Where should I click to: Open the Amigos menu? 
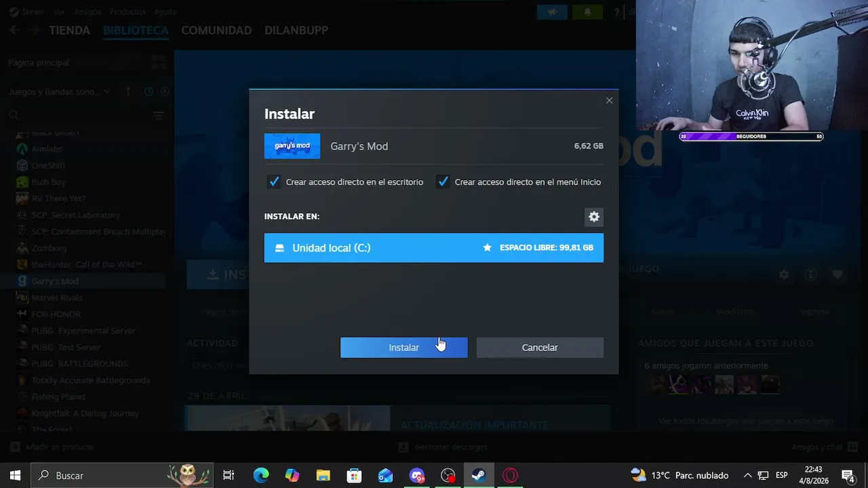[88, 12]
